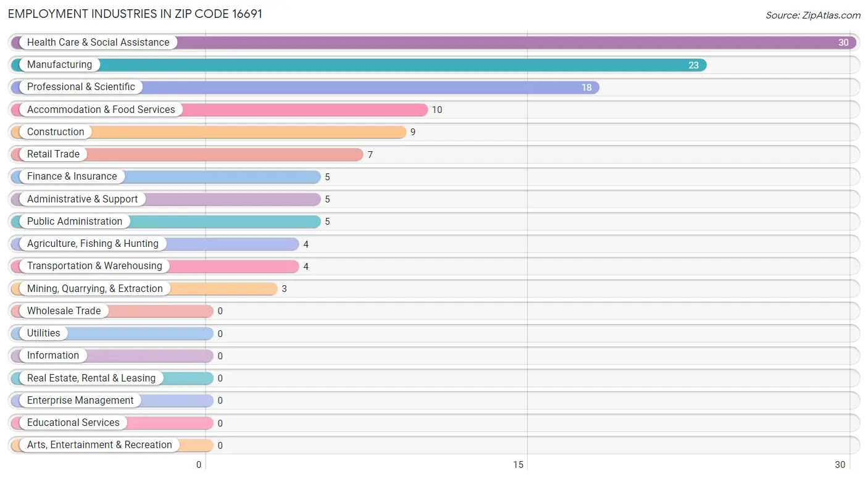Click the Finance & Insurance label
Viewport: 868px width, 479px height.
click(72, 177)
